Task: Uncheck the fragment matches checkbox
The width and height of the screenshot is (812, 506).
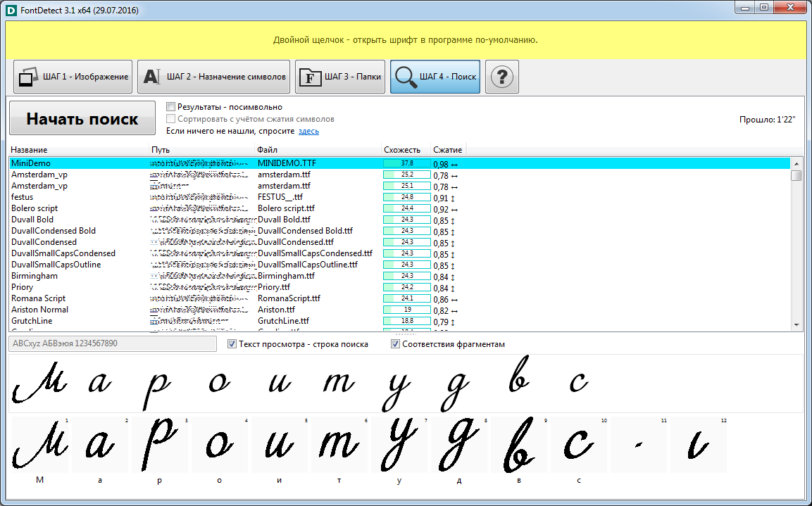Action: pos(396,344)
